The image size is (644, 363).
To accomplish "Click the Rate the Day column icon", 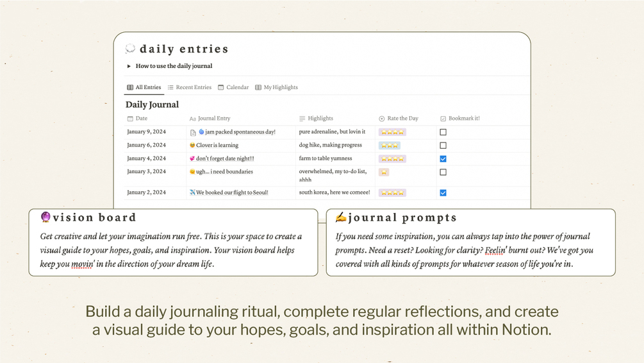I will (x=381, y=119).
